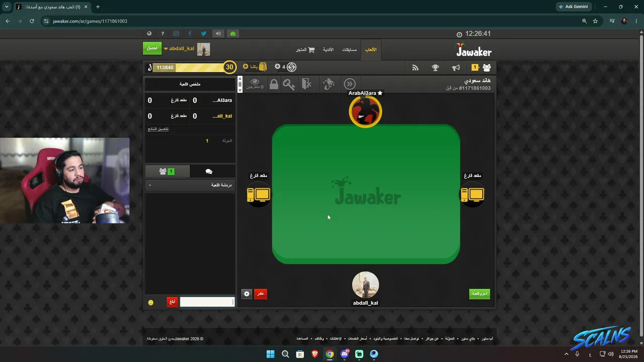Click the Jawaker logo in header

coord(473,50)
